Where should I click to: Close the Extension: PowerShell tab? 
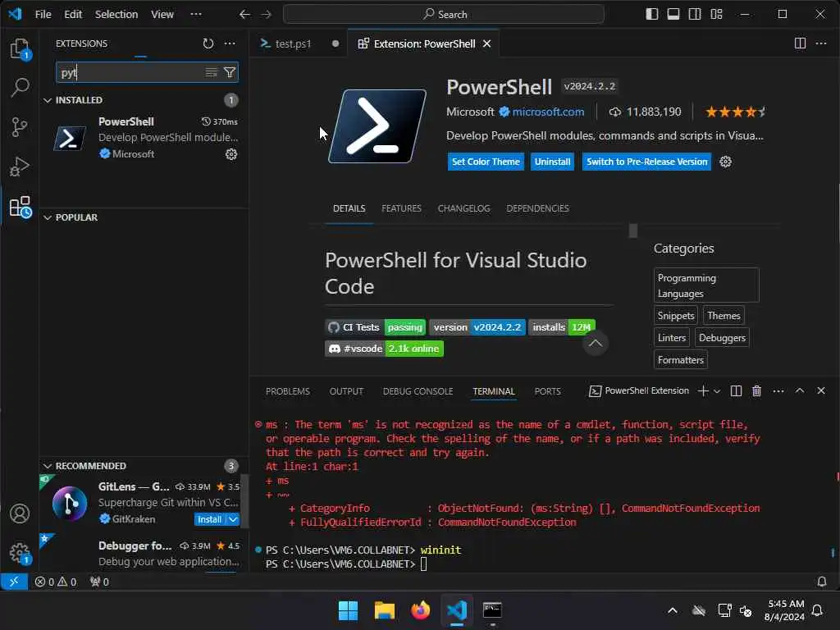click(x=487, y=44)
